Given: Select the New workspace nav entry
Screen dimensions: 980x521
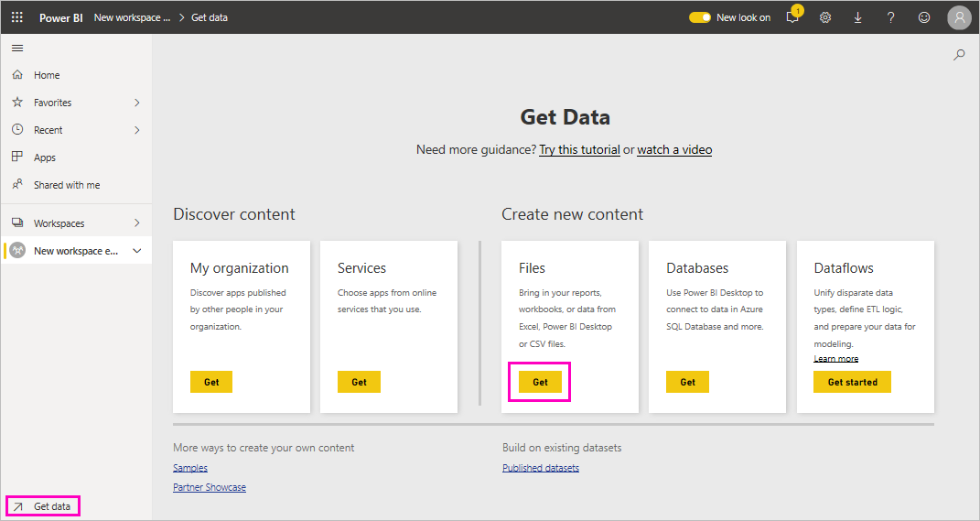Looking at the screenshot, I should (76, 251).
